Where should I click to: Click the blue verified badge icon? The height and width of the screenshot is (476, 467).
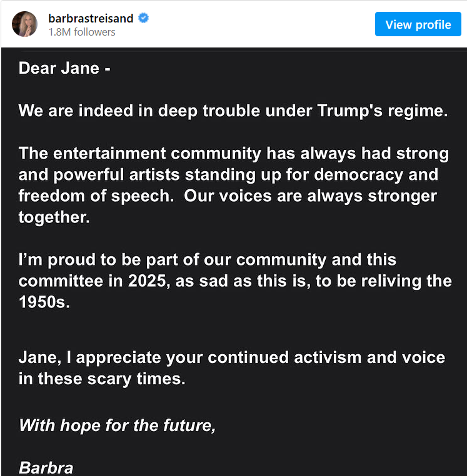(x=144, y=18)
